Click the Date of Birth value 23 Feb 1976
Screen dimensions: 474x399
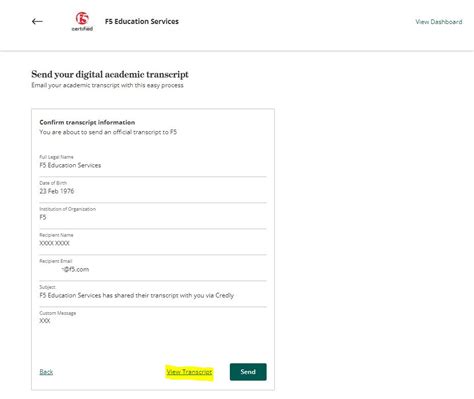coord(57,191)
